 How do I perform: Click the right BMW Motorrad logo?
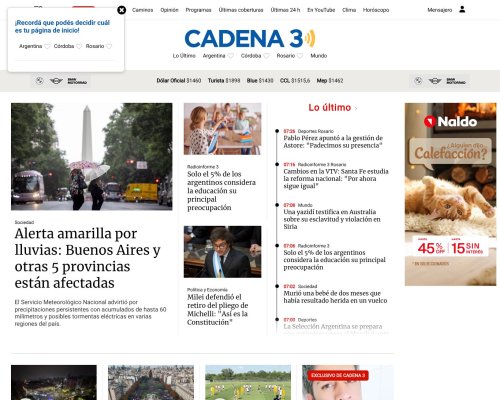click(456, 81)
